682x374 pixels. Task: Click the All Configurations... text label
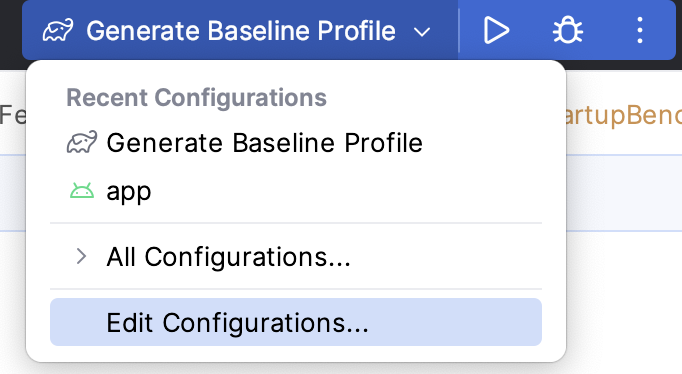(x=228, y=257)
